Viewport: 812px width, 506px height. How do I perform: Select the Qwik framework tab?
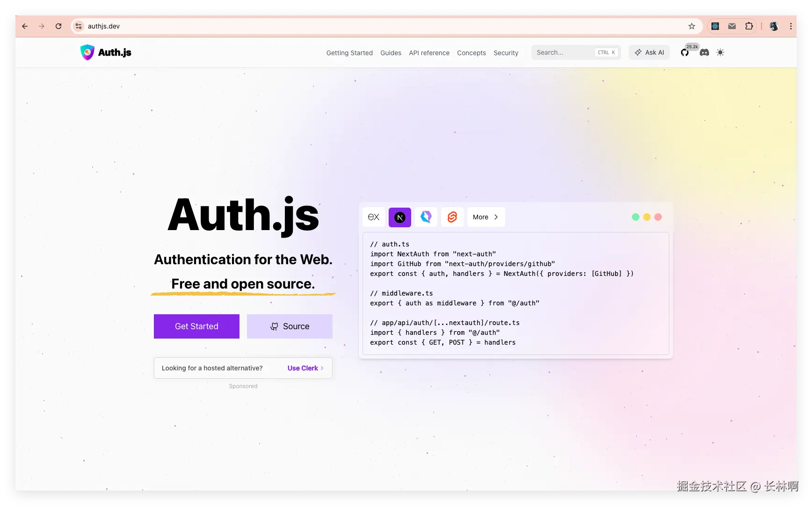pyautogui.click(x=426, y=217)
